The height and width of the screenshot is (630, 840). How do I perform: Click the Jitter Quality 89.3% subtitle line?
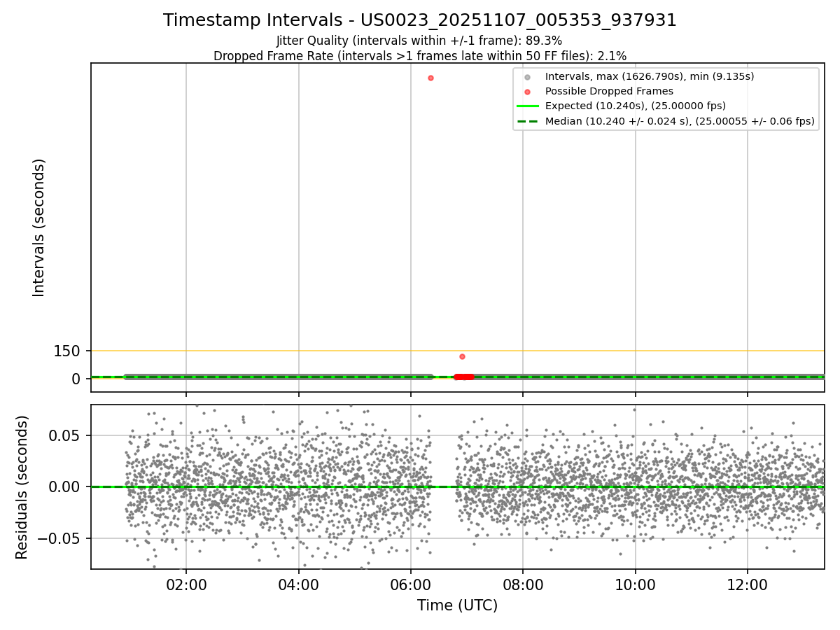[x=419, y=41]
